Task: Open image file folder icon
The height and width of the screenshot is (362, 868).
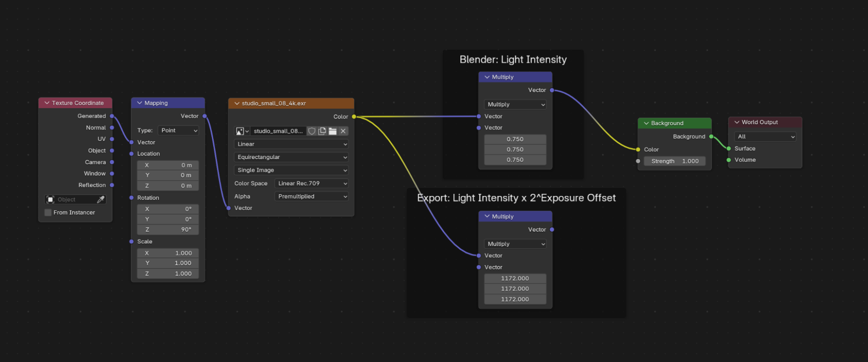Action: [x=333, y=131]
